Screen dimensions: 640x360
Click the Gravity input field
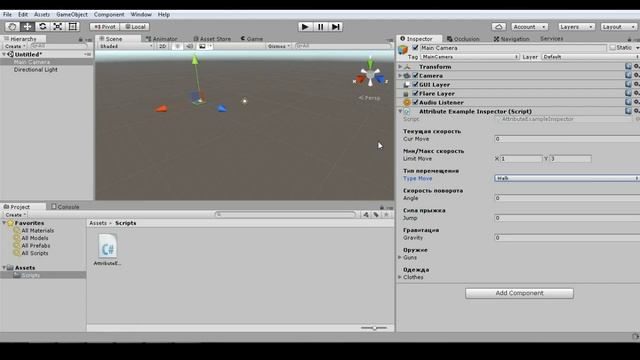567,238
